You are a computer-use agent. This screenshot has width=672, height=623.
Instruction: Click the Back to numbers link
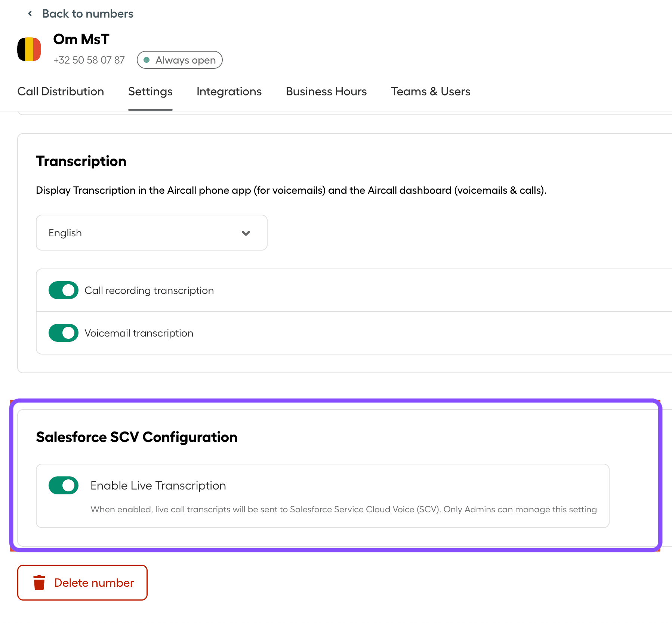[x=88, y=13]
